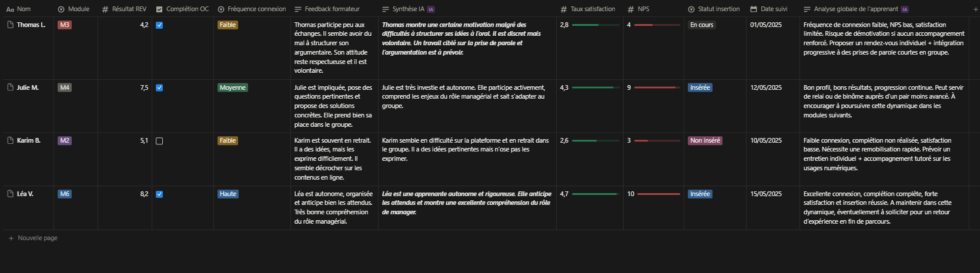Check Complétion OC checkbox for Karim B.
The height and width of the screenshot is (273, 980).
point(159,141)
